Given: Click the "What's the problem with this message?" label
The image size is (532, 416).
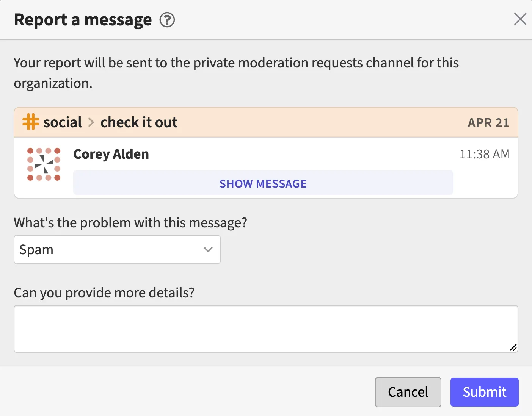Looking at the screenshot, I should pyautogui.click(x=130, y=223).
